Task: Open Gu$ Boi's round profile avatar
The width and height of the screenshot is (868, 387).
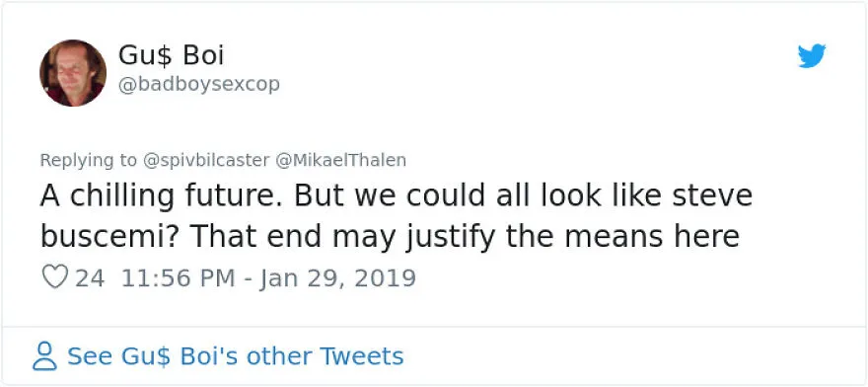Action: tap(73, 73)
